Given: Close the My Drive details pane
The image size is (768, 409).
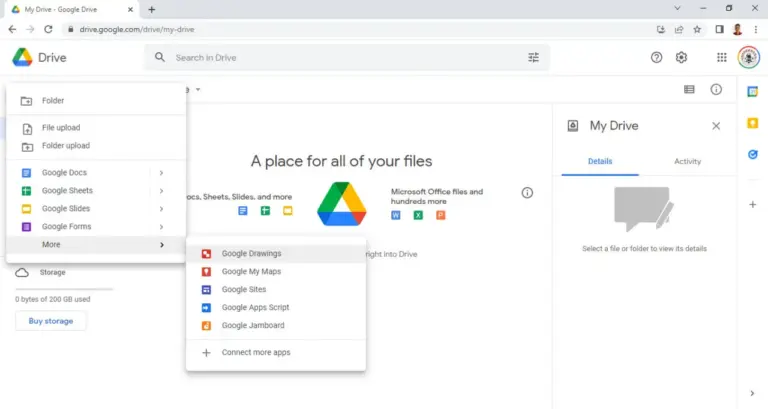Looking at the screenshot, I should click(716, 126).
